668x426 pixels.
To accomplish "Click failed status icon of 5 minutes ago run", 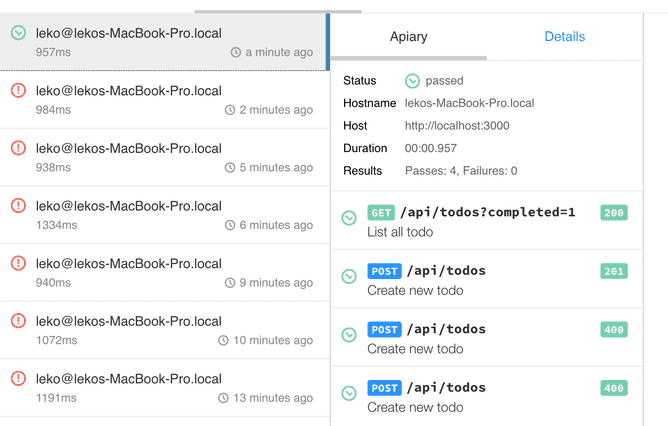I will pos(18,148).
